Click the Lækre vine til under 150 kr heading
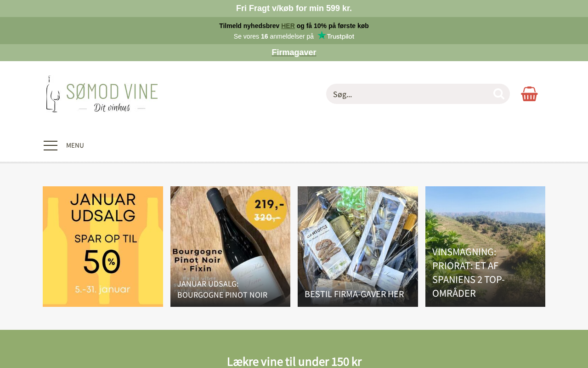Screen dimensions: 588x368 click(x=294, y=362)
